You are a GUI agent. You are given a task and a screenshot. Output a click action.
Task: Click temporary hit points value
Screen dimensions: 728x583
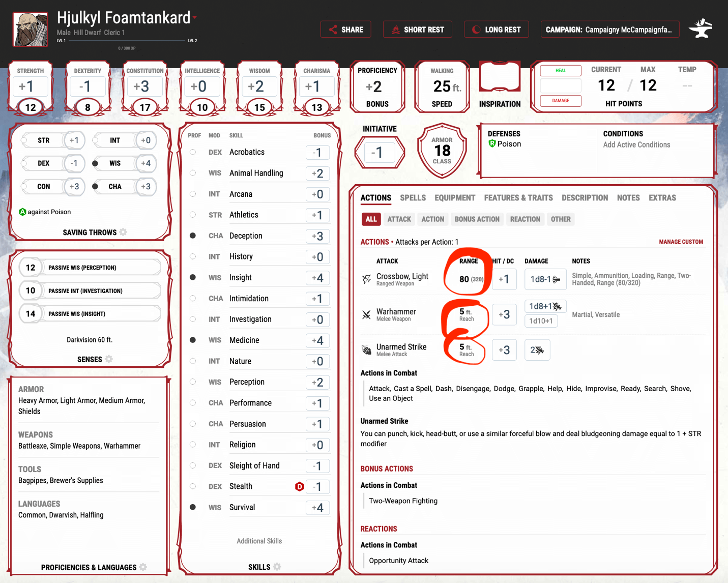pos(687,86)
